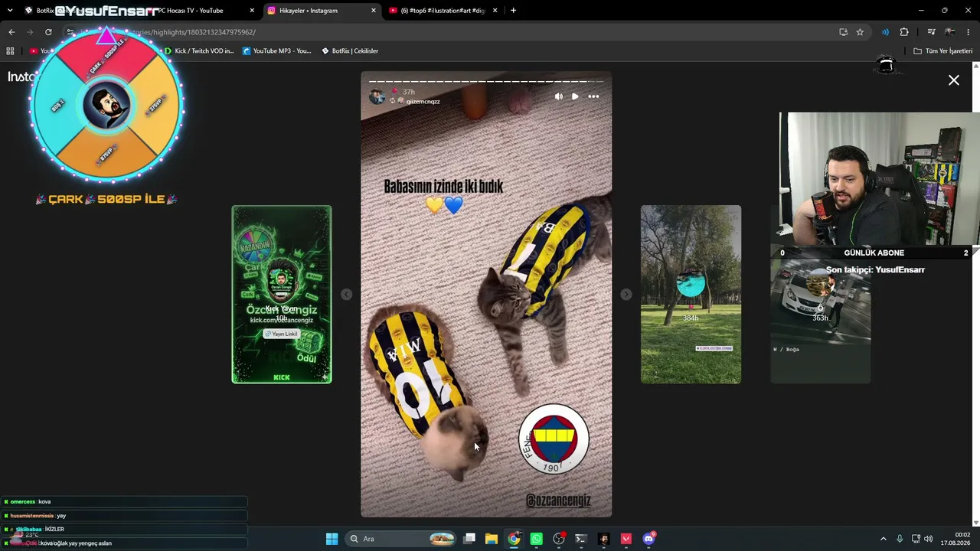
Task: Open File Explorer from the taskbar
Action: tap(492, 539)
